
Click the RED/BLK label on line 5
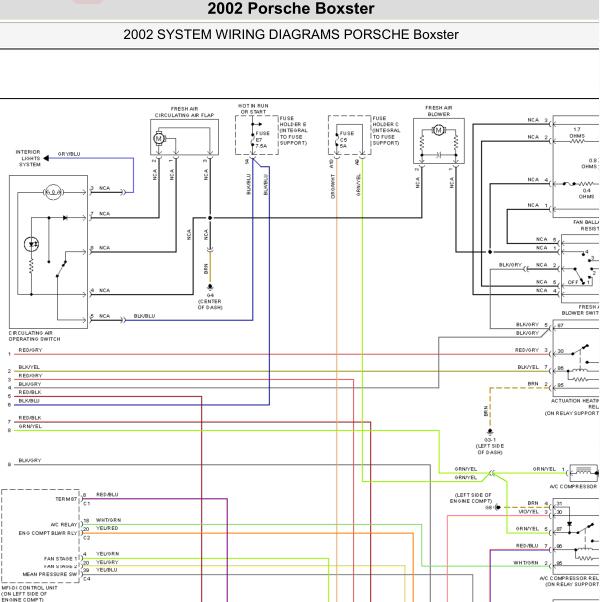click(30, 392)
